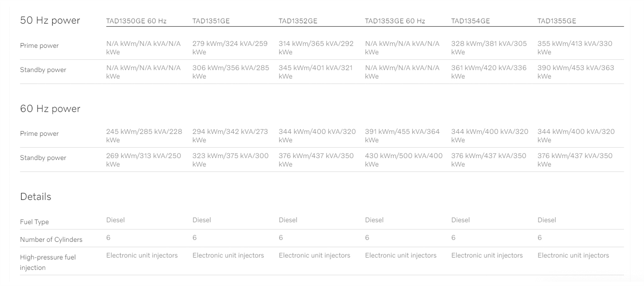This screenshot has width=644, height=286.
Task: Click the 390 kWm/453 kVA/363 kWe cell
Action: click(575, 72)
